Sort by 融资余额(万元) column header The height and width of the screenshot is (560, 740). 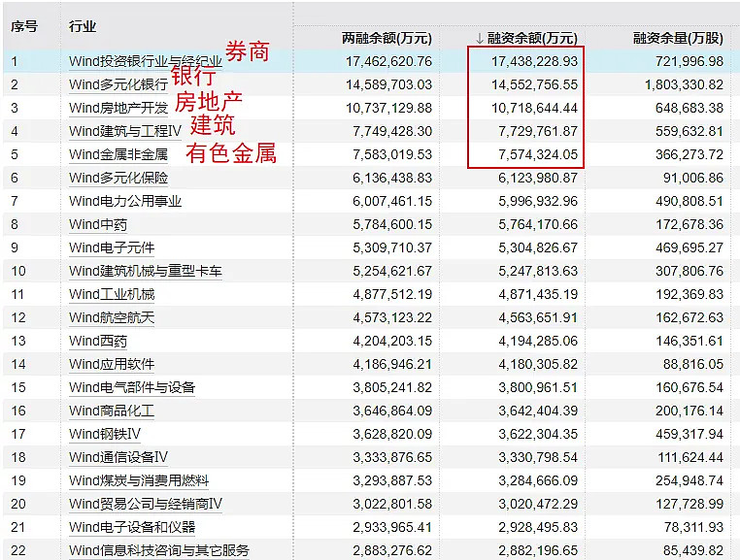532,38
